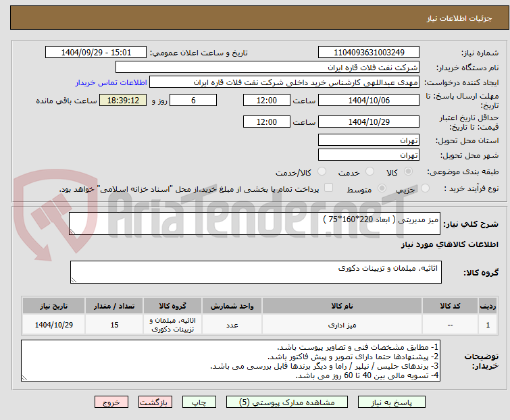Click the شرح کلی نیاز text area
The width and height of the screenshot is (510, 420).
tap(255, 224)
